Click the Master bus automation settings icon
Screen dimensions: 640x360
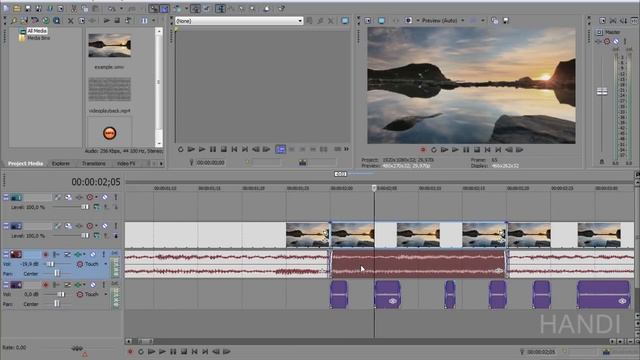[607, 41]
